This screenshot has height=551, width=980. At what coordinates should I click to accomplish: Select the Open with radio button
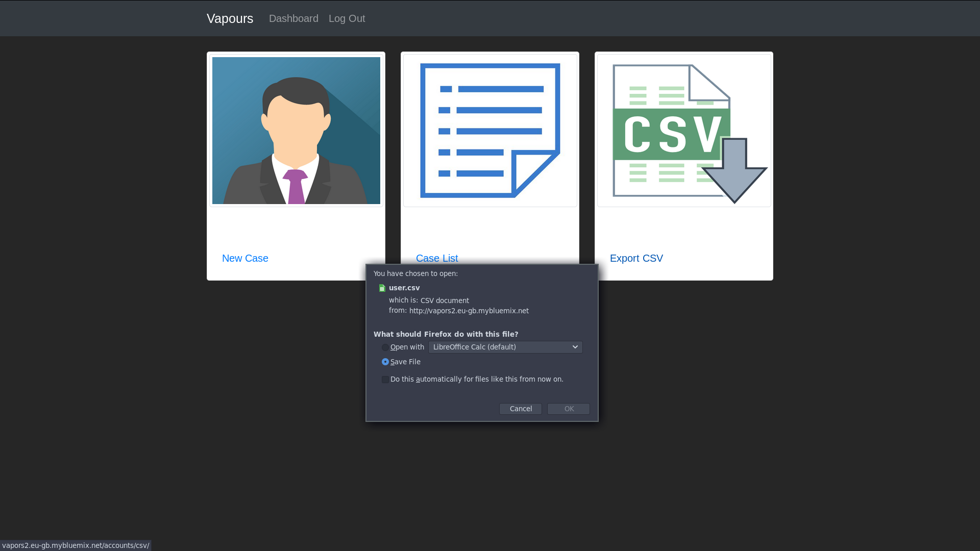click(x=385, y=347)
